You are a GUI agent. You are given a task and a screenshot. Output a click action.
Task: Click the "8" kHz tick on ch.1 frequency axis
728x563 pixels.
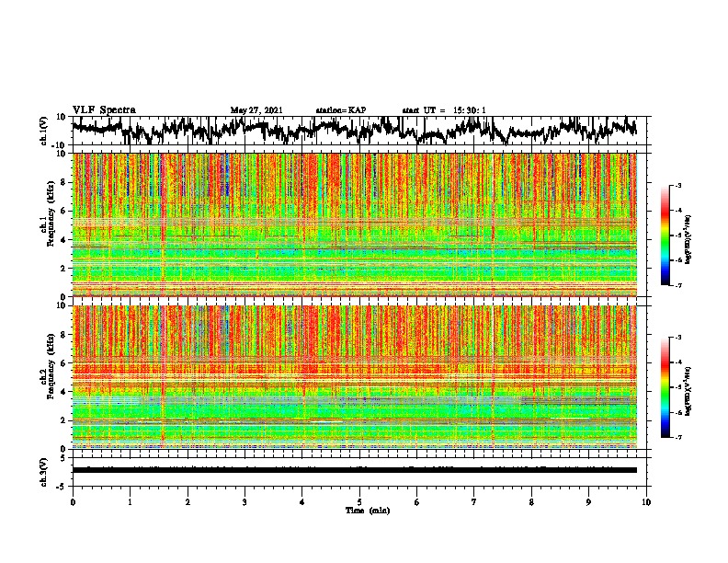click(63, 182)
